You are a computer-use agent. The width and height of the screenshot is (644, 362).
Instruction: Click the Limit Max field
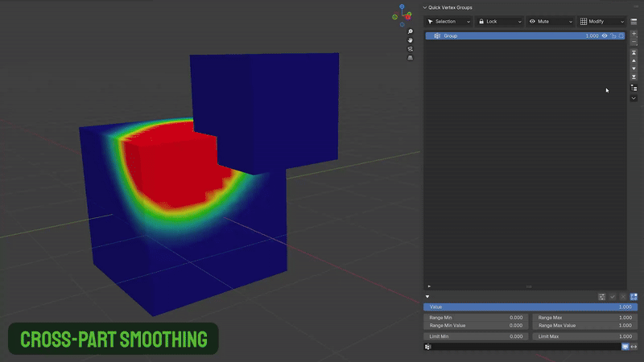click(x=585, y=336)
